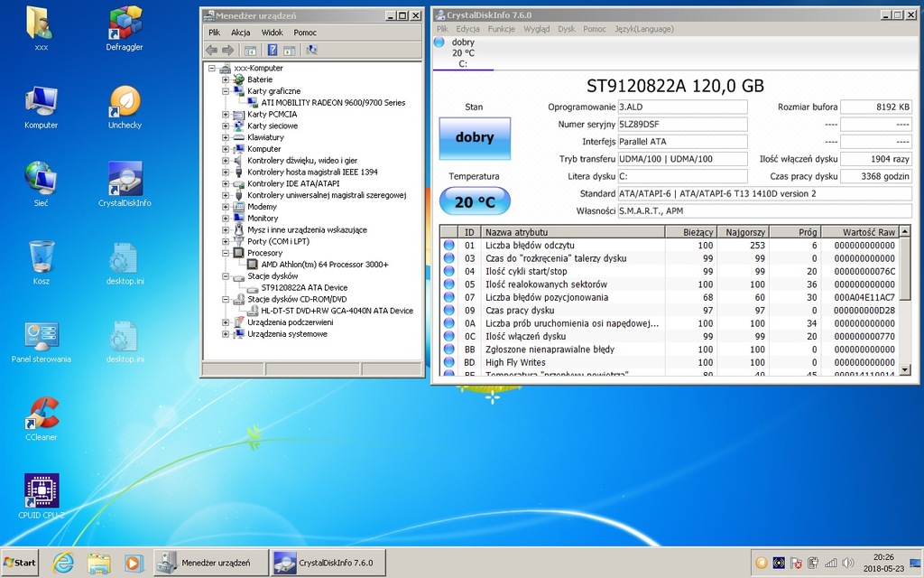Click the power plug battery tray icon
924x578 pixels.
(x=813, y=563)
